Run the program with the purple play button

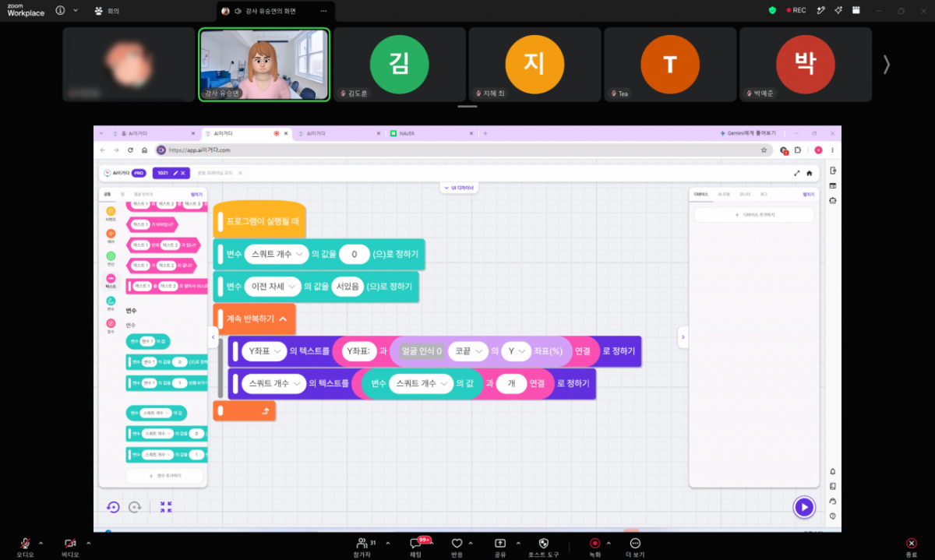[803, 508]
